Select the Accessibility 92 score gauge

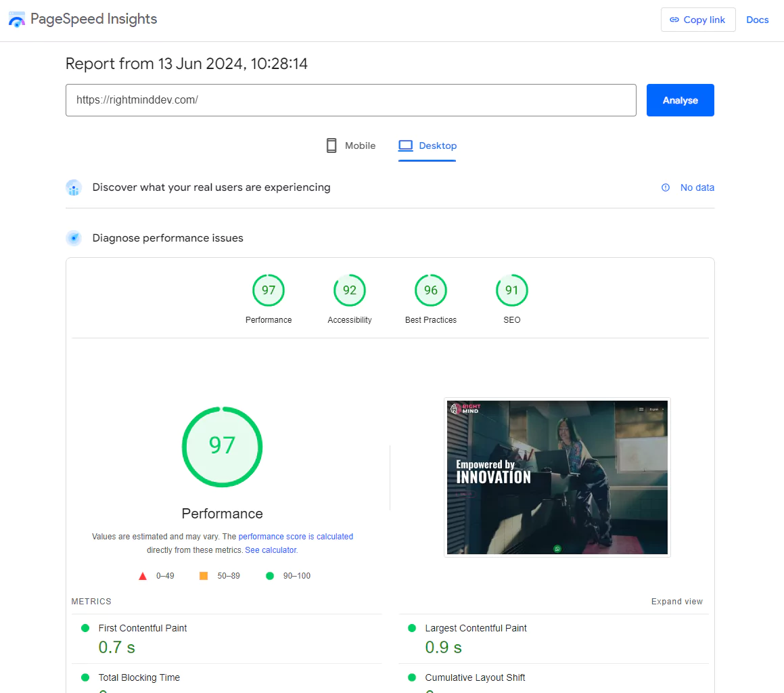pos(350,290)
